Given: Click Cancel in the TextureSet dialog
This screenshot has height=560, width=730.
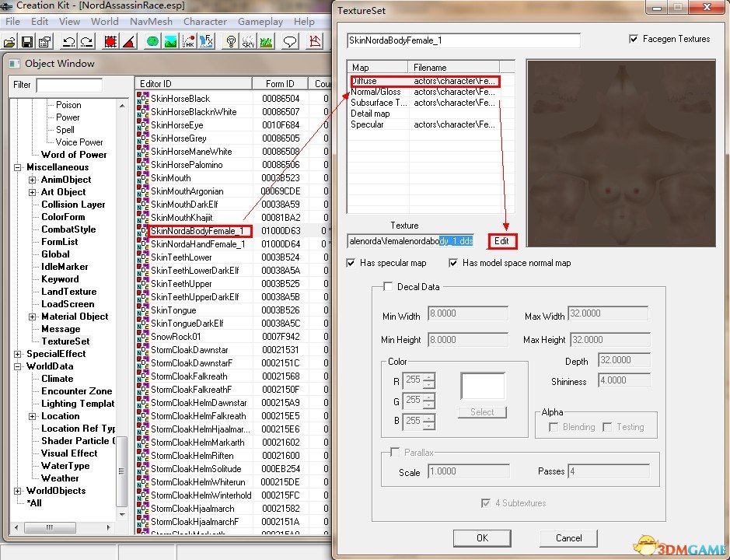Looking at the screenshot, I should [568, 538].
